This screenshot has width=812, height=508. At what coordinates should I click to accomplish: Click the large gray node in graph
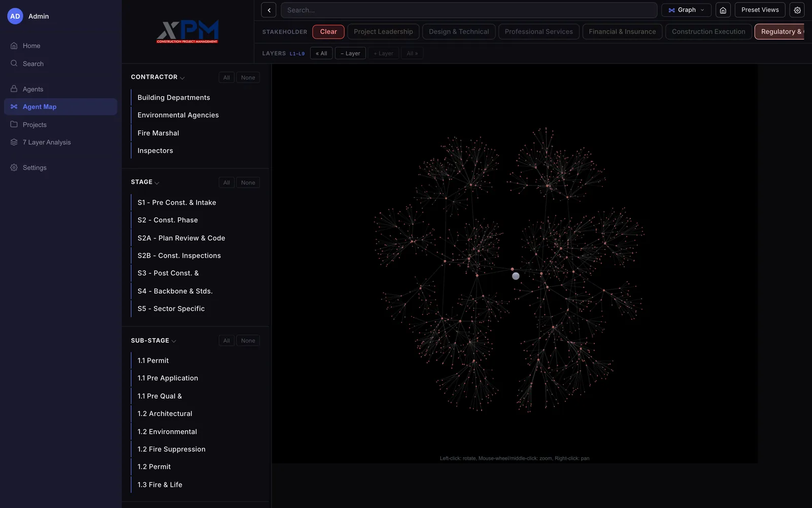pyautogui.click(x=516, y=276)
